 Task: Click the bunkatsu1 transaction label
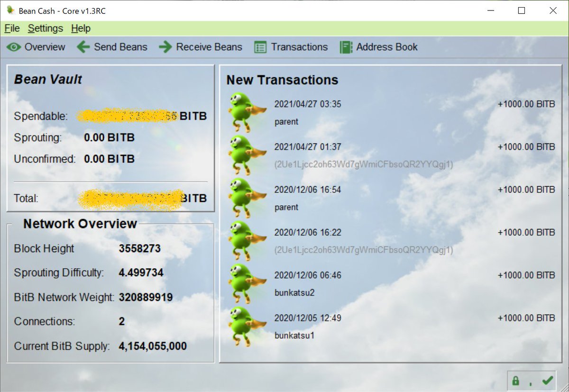[x=294, y=336]
